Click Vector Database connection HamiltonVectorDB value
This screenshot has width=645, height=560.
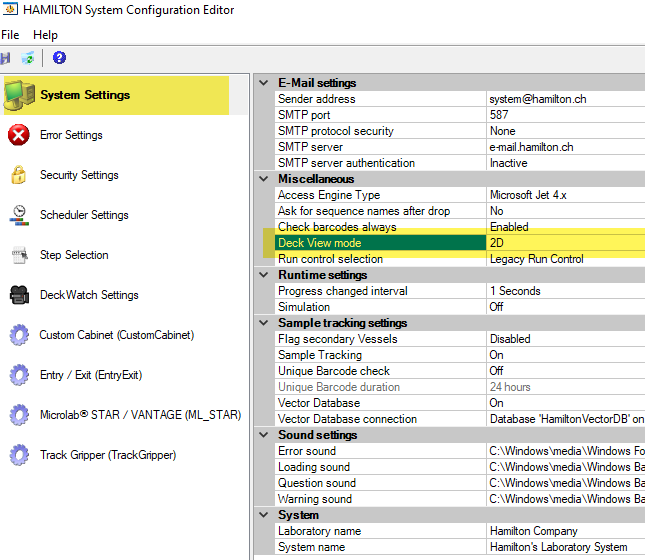567,419
